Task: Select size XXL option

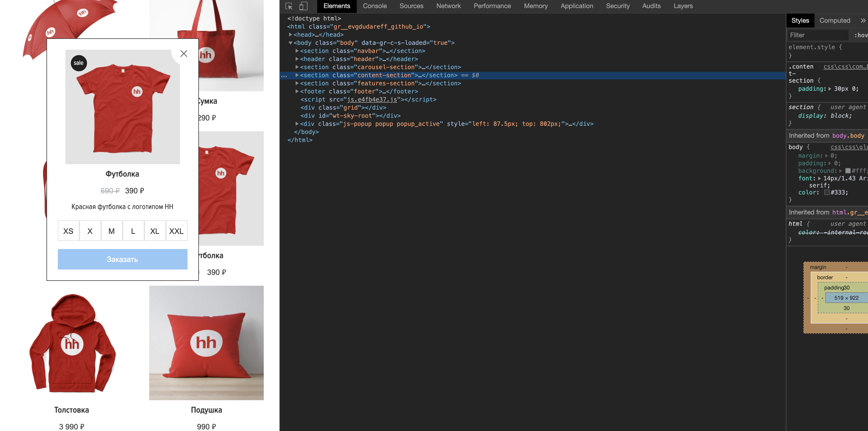Action: 176,231
